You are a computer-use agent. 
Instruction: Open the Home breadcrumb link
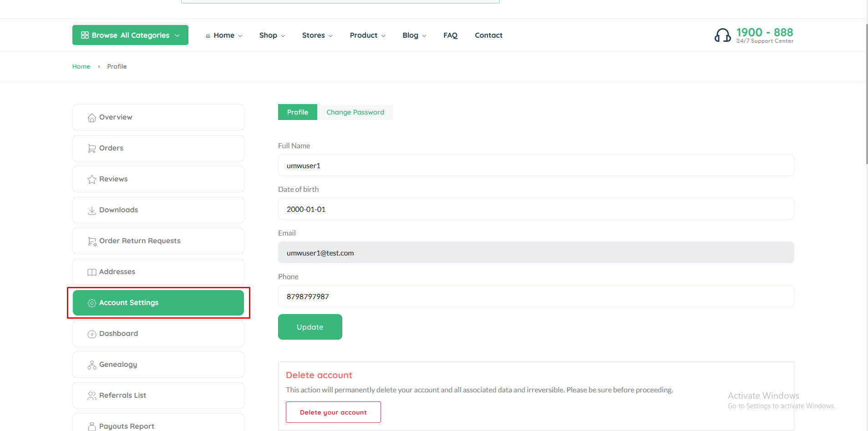coord(81,66)
